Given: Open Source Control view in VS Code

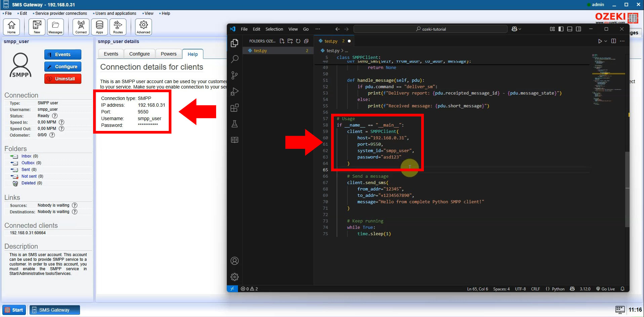Looking at the screenshot, I should click(x=235, y=75).
